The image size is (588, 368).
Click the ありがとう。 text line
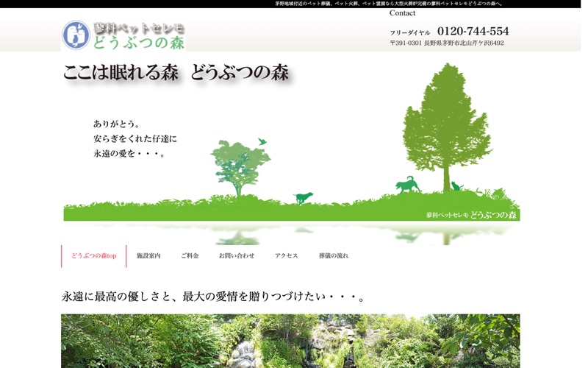pyautogui.click(x=117, y=124)
